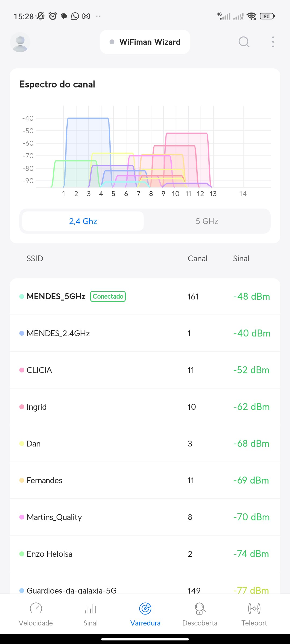Viewport: 290px width, 644px height.
Task: Open the WiFiman Wizard selector
Action: [x=145, y=42]
